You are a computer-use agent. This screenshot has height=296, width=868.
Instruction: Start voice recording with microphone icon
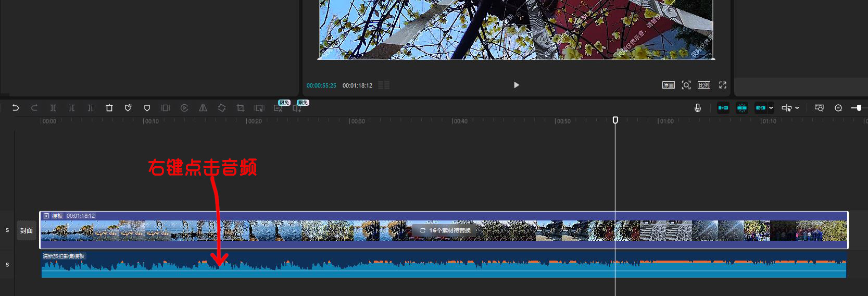[698, 108]
